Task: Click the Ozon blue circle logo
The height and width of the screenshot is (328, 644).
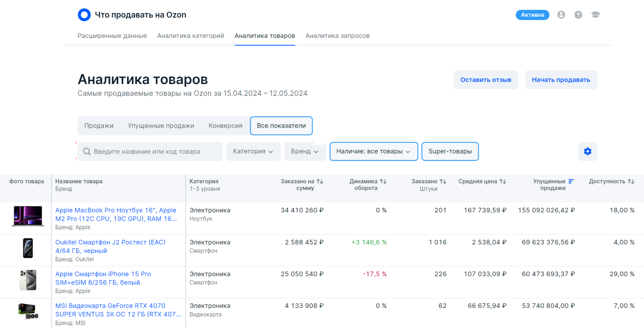Action: coord(84,15)
